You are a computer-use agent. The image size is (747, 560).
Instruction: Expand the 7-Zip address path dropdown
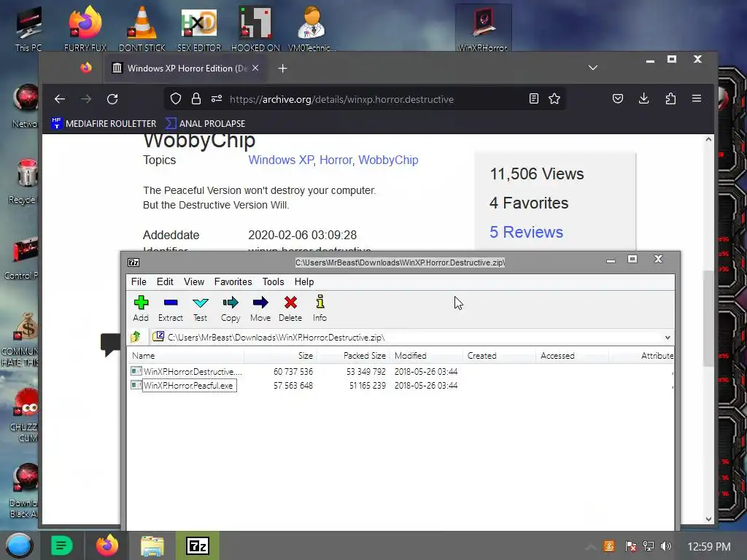pyautogui.click(x=667, y=338)
